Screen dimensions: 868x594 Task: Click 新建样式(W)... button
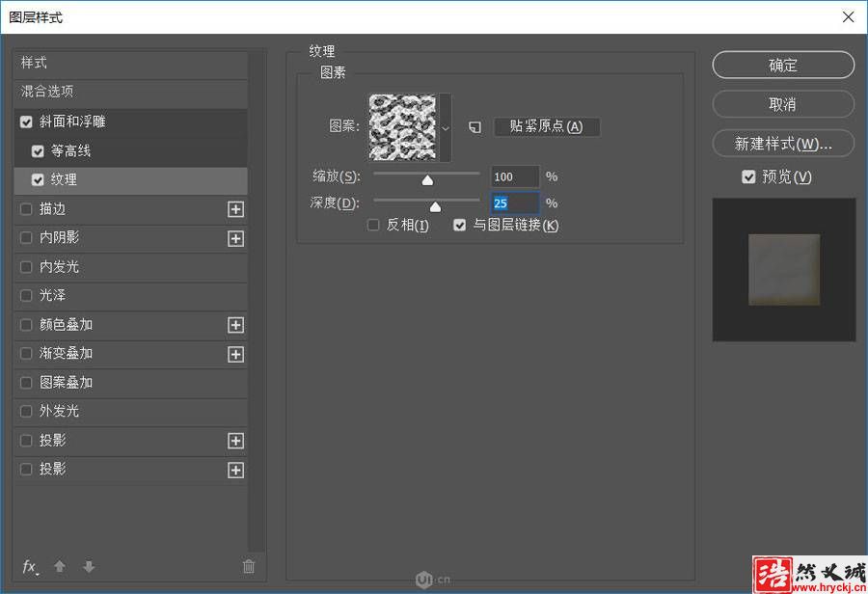click(783, 144)
